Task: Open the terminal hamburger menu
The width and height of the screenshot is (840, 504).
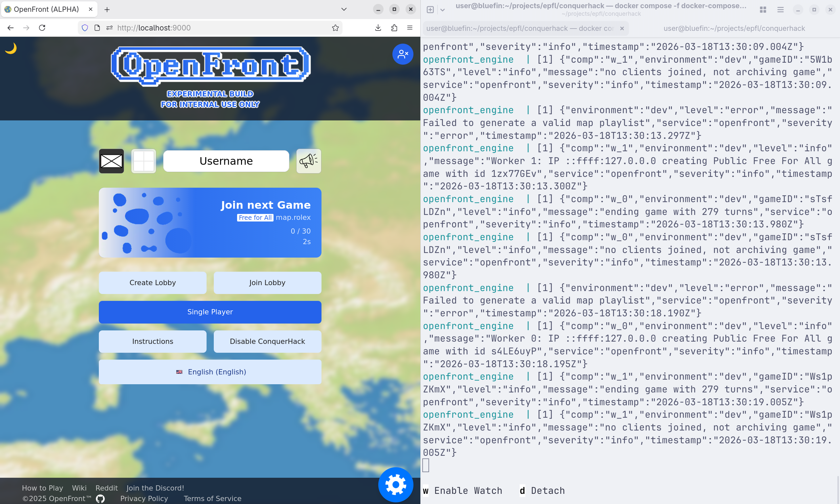Action: point(781,10)
